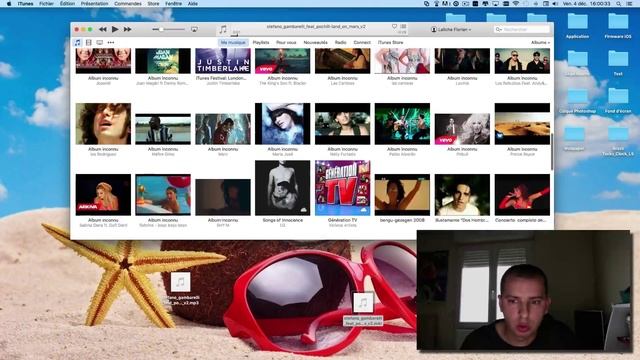
Task: Open the Playlists tab
Action: pos(261,42)
